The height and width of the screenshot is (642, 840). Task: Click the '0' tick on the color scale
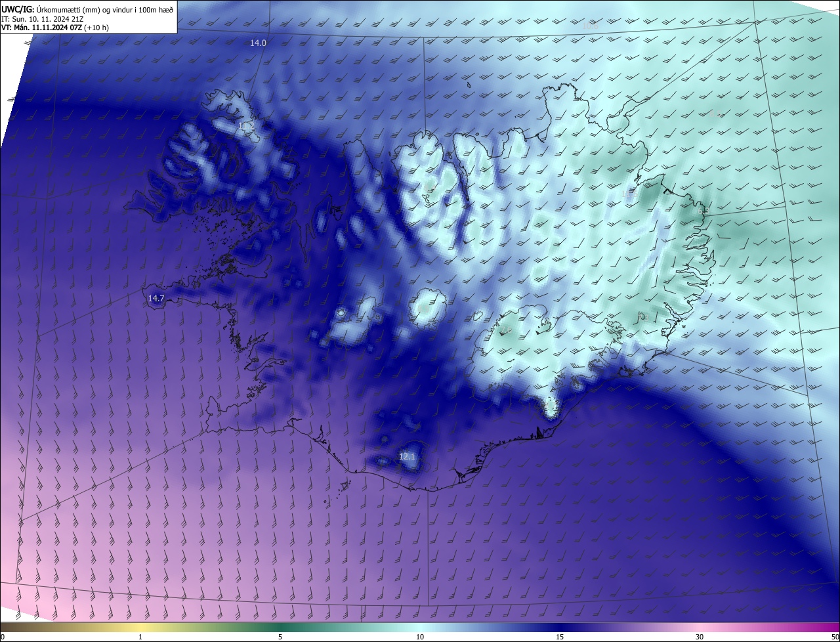pos(3,637)
